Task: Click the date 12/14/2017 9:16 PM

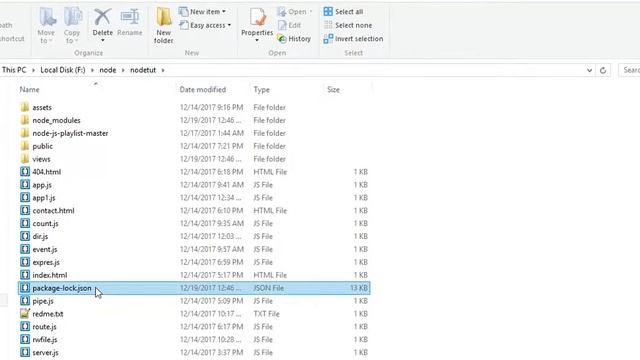Action: coord(211,107)
